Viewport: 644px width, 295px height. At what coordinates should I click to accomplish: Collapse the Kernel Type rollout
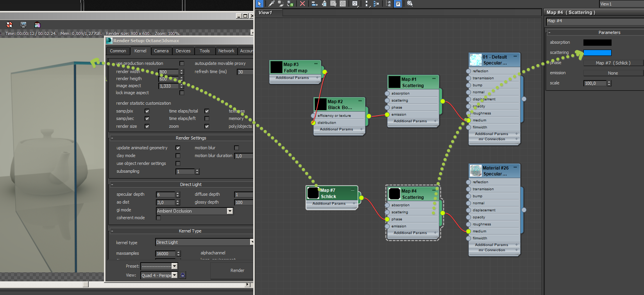[112, 231]
